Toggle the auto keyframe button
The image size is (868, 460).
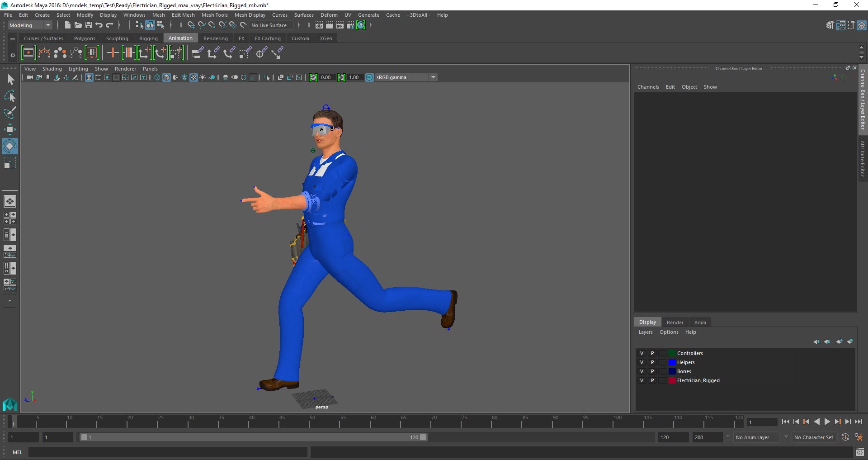click(845, 437)
